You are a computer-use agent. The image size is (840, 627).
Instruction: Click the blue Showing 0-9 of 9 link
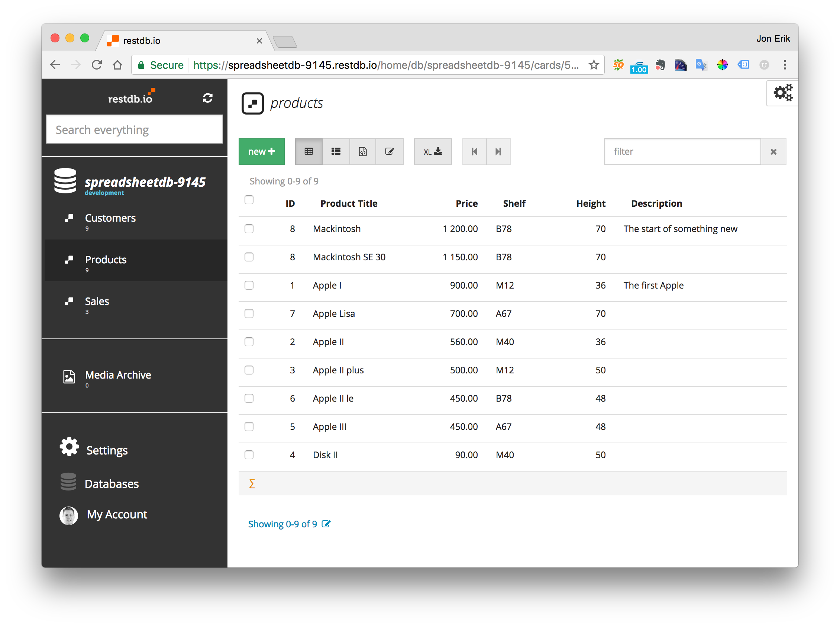(282, 524)
